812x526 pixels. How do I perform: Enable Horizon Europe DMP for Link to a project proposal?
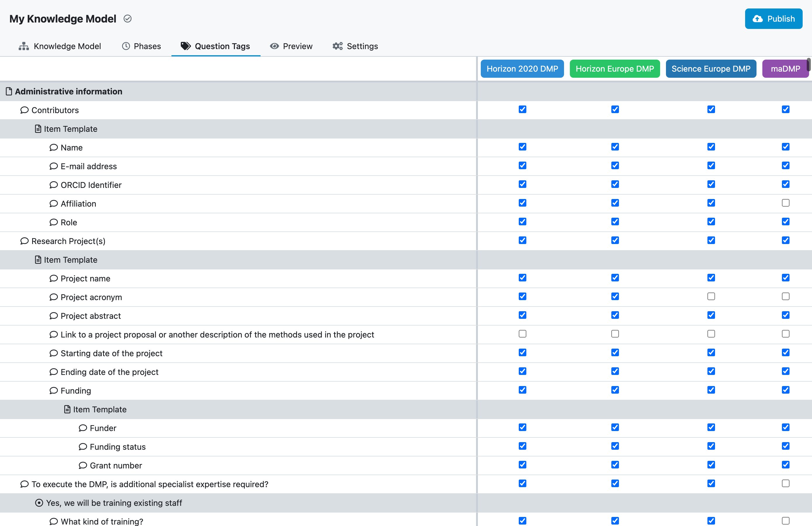coord(615,333)
